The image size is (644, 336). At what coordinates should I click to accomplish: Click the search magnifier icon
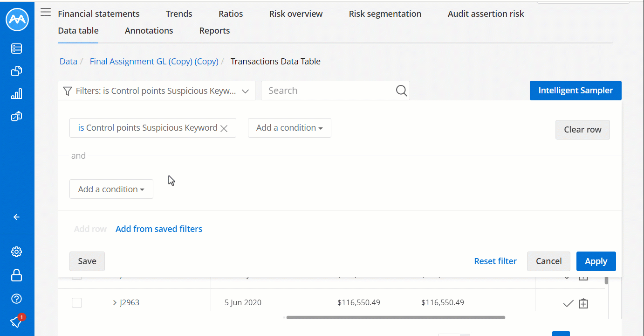(401, 91)
